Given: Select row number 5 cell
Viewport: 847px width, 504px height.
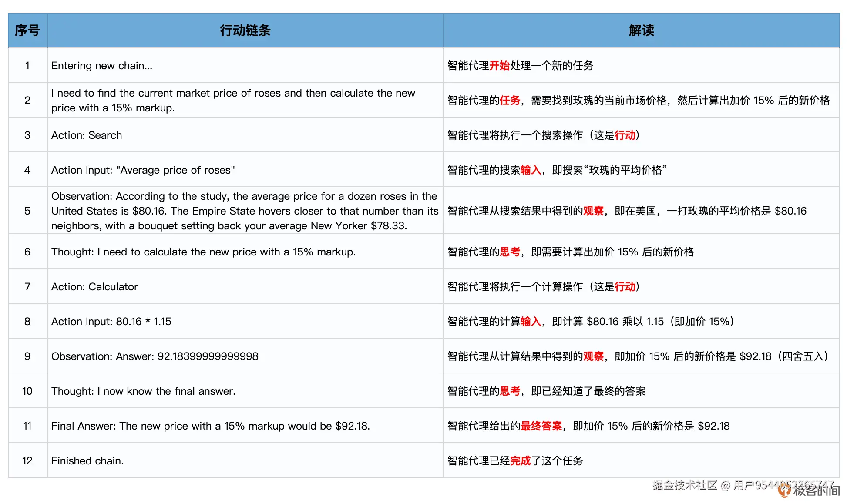Looking at the screenshot, I should click(x=27, y=211).
